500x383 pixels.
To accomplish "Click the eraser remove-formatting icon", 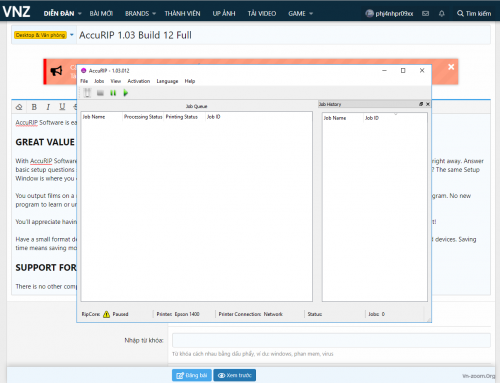I will tap(19, 107).
